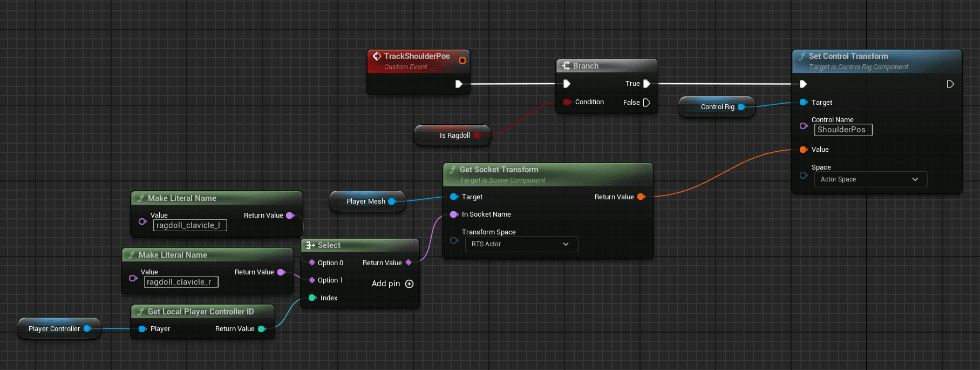
Task: Click the Player Controller variable output pin
Action: click(x=87, y=328)
